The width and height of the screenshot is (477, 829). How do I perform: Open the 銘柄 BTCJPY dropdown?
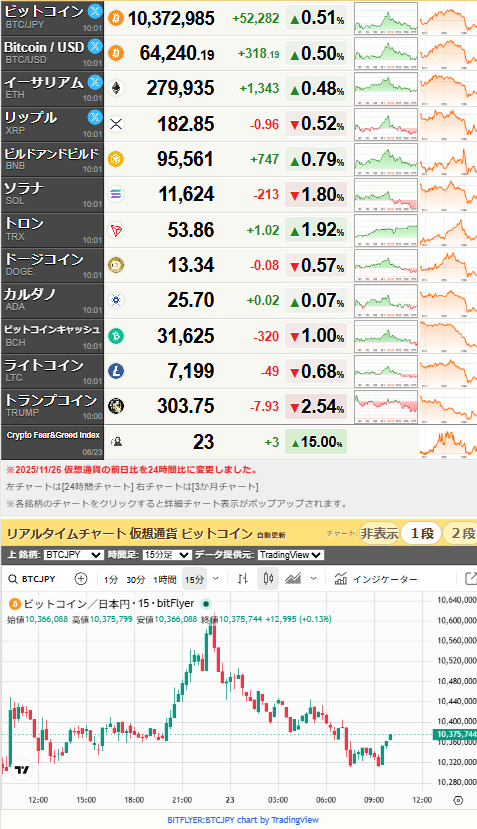74,555
